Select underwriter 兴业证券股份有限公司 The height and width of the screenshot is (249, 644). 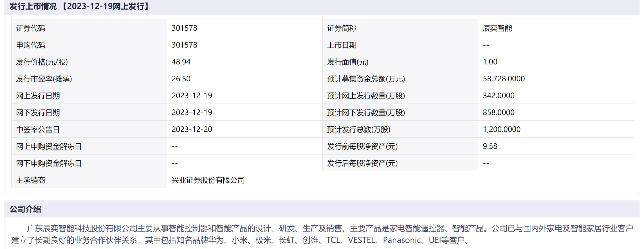point(208,180)
